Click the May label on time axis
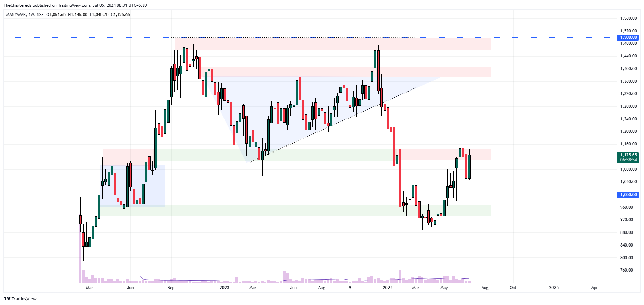This screenshot has height=305, width=644. (x=444, y=288)
